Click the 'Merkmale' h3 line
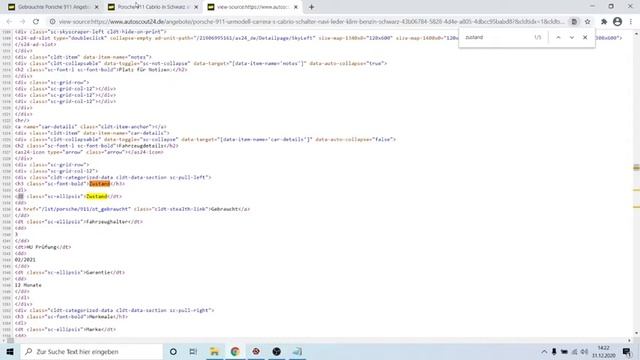The width and height of the screenshot is (640, 360). point(71,316)
